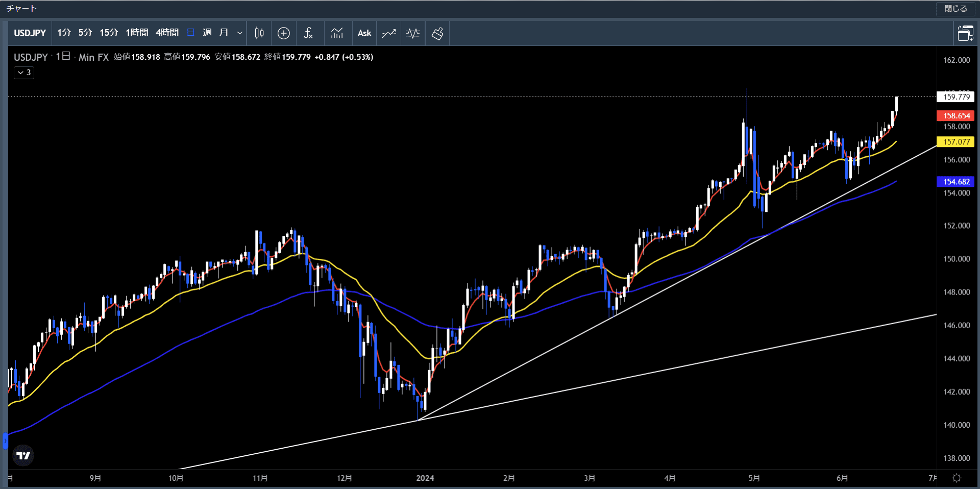The image size is (980, 489).
Task: Click the TradingView logo
Action: click(23, 456)
